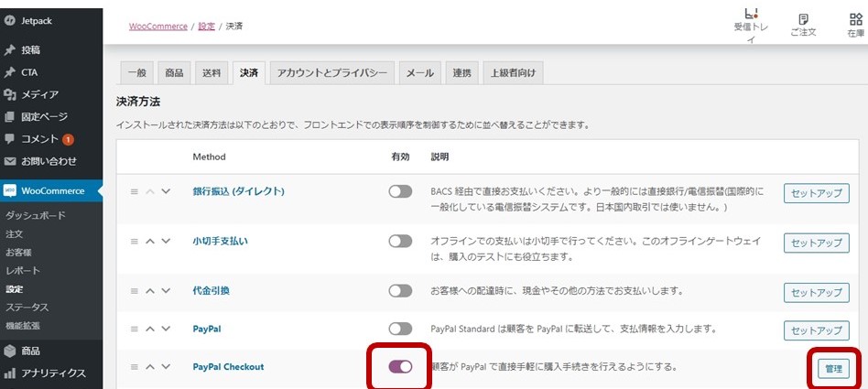This screenshot has height=389, width=868.
Task: Grab drag handle for PayPal Checkout row
Action: (134, 367)
